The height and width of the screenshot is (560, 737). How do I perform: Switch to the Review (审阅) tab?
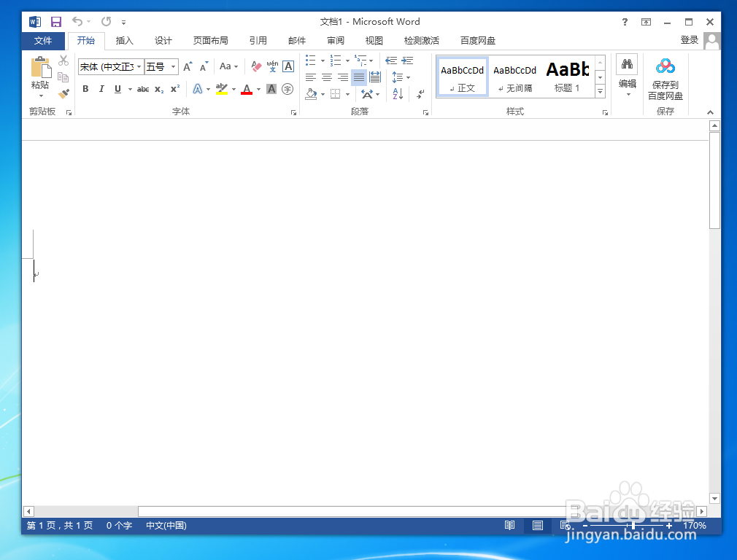[x=336, y=41]
